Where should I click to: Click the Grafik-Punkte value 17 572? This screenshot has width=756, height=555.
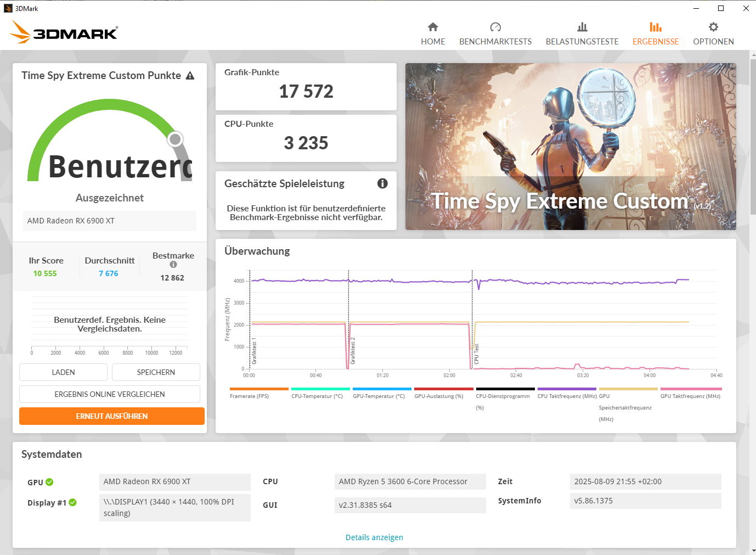tap(306, 91)
